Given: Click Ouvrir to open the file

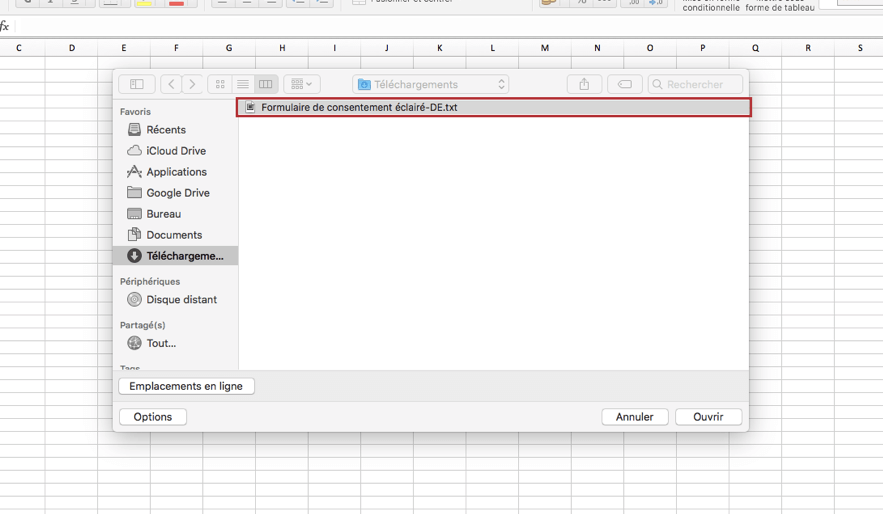Looking at the screenshot, I should [708, 417].
